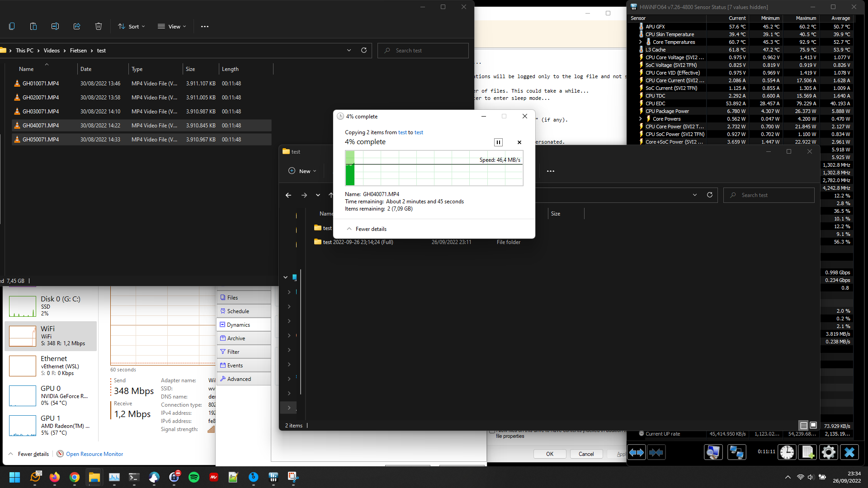Viewport: 868px width, 488px height.
Task: Click GH040071.MP4 file in explorer
Action: click(41, 125)
